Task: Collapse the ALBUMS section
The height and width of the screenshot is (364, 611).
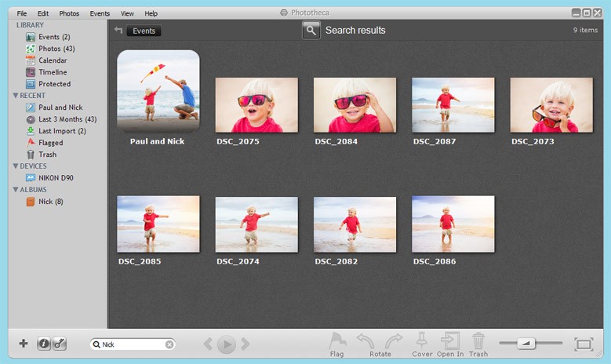Action: click(x=16, y=189)
